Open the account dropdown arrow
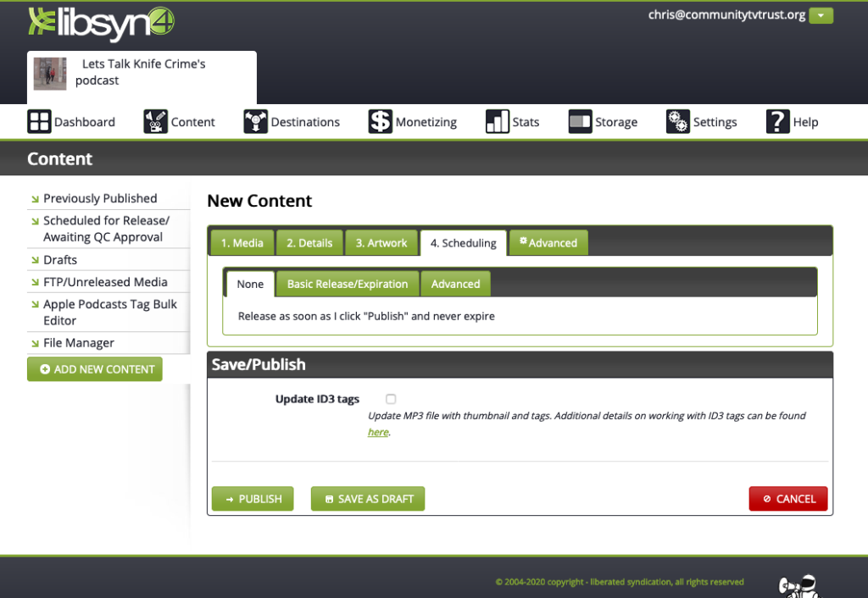 click(x=821, y=15)
